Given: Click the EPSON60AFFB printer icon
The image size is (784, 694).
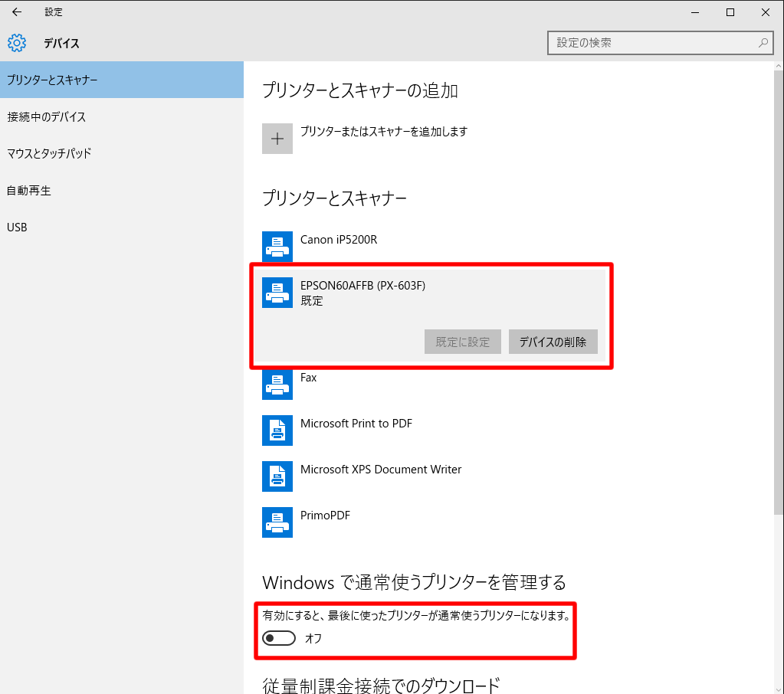Looking at the screenshot, I should (277, 293).
